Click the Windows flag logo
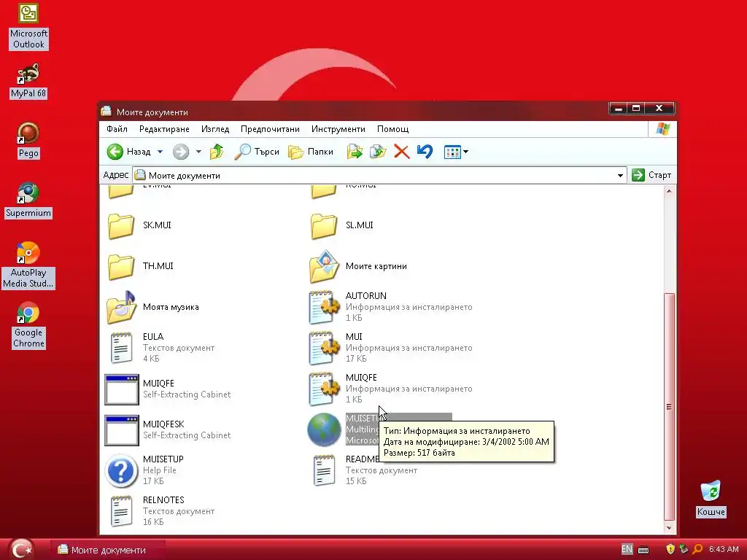 point(662,129)
